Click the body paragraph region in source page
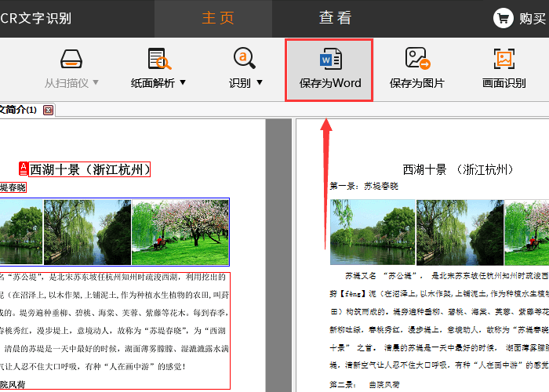The height and width of the screenshot is (392, 549). (115, 330)
